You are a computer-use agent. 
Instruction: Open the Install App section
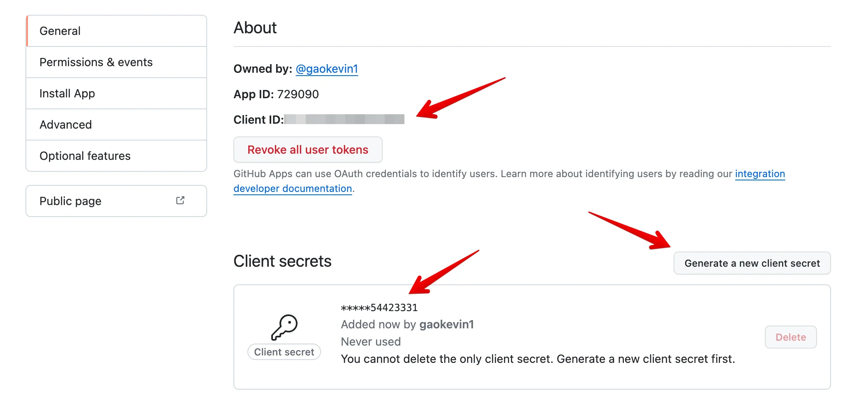click(x=67, y=93)
